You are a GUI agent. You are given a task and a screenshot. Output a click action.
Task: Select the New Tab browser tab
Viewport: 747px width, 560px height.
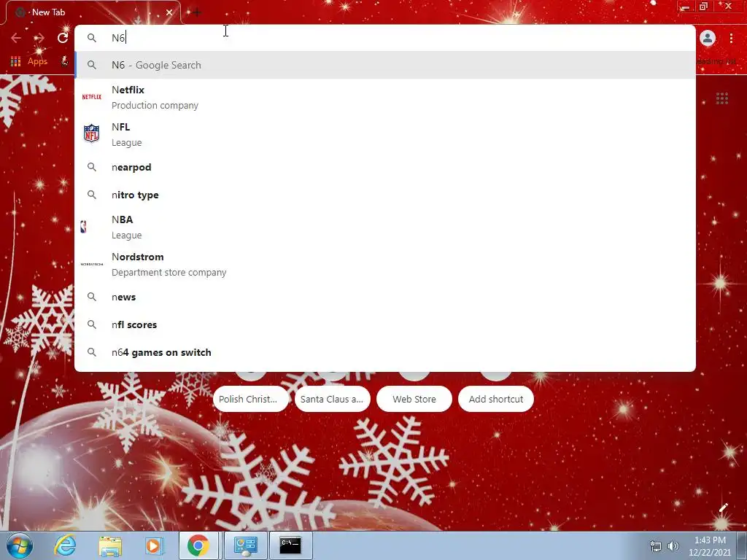click(93, 12)
